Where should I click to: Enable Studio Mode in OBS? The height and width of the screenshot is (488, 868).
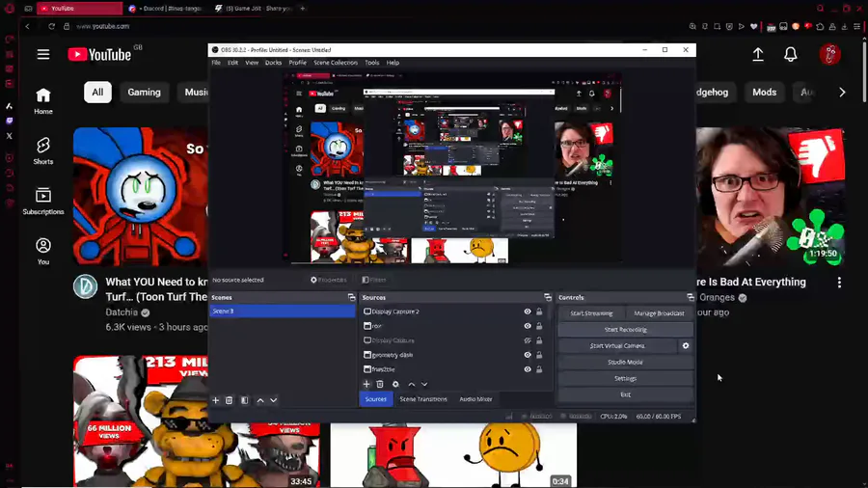[x=626, y=362]
